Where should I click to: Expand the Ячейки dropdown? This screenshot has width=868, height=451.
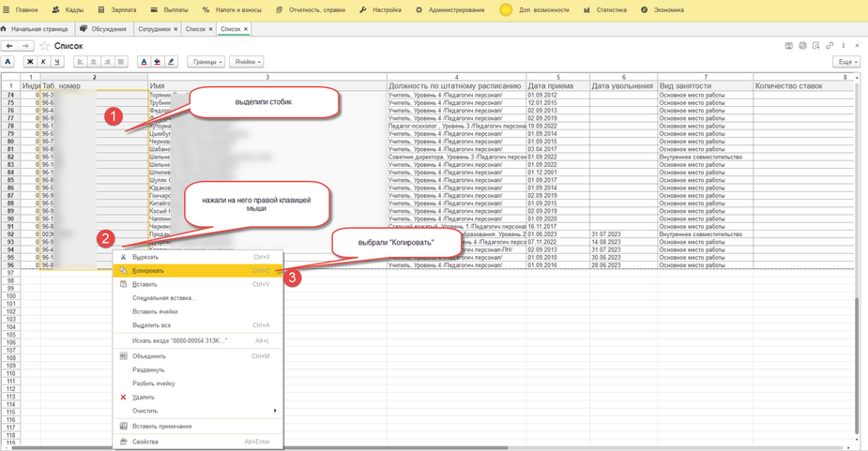tap(246, 62)
